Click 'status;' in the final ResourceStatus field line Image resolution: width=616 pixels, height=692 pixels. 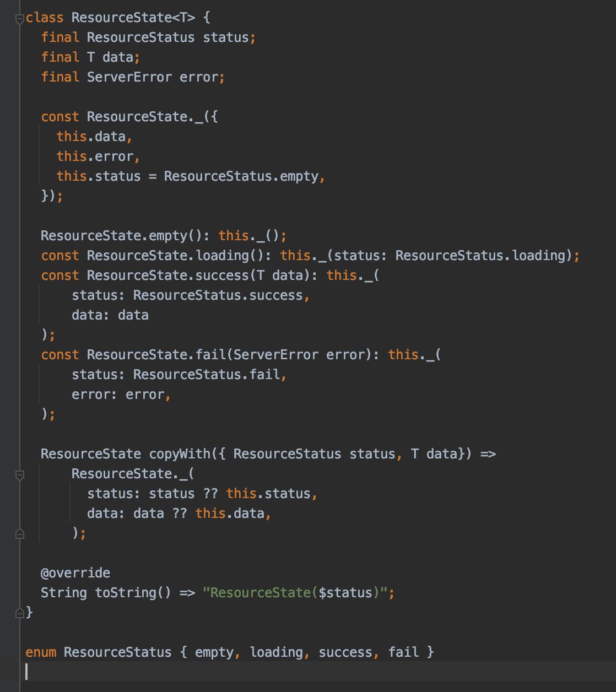(229, 37)
